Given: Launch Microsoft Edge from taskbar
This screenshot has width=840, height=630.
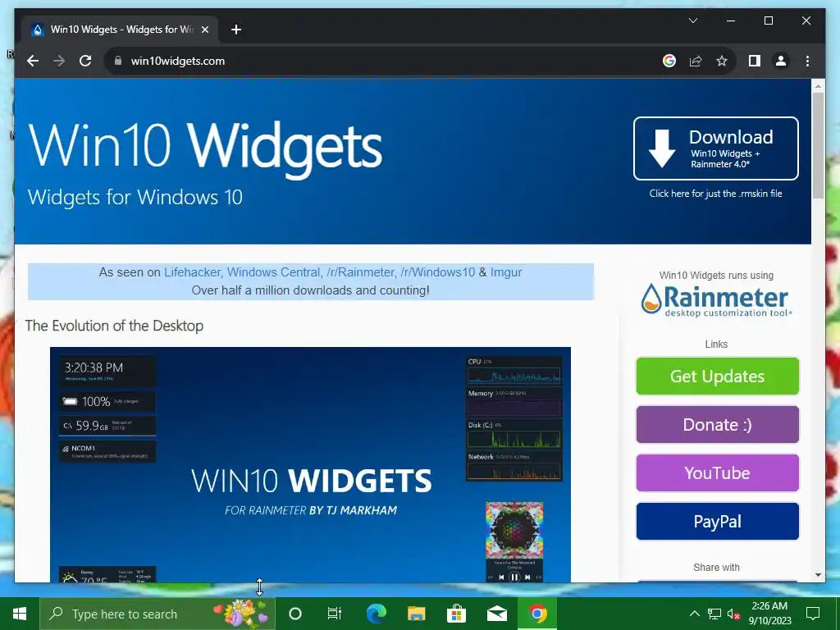Looking at the screenshot, I should (376, 614).
